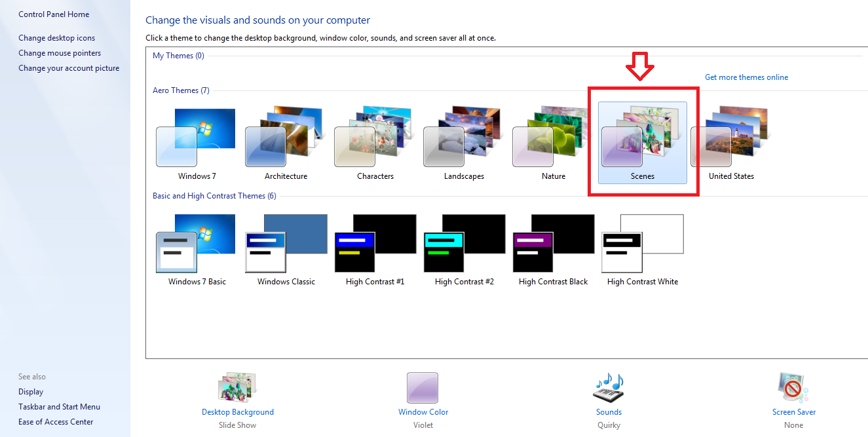Screen dimensions: 868x437
Task: Click the Aero Themes (7) heading
Action: pos(181,90)
